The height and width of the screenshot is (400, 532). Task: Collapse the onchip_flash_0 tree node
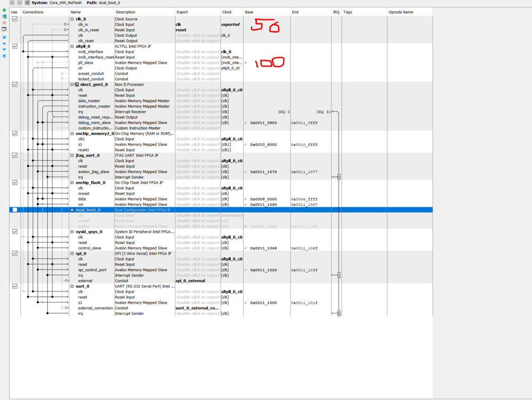72,182
